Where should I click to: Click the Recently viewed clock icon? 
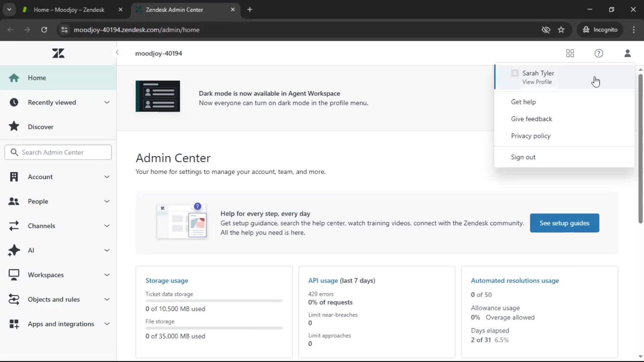click(14, 102)
